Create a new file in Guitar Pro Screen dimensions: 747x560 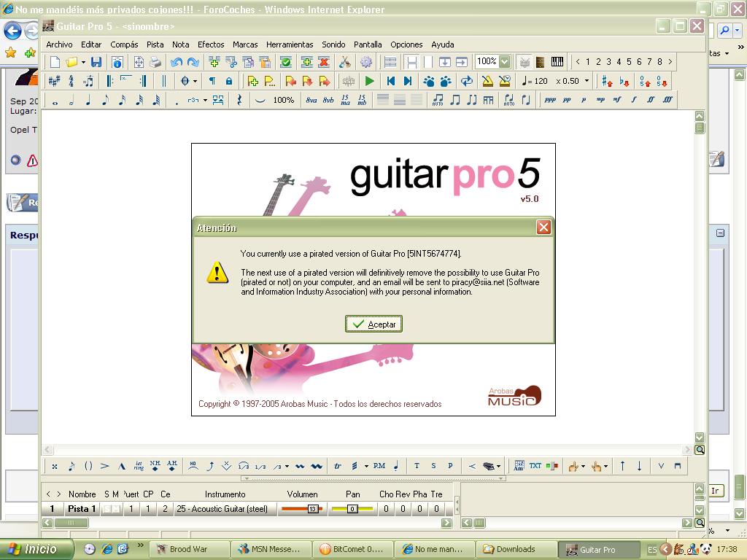[x=55, y=62]
